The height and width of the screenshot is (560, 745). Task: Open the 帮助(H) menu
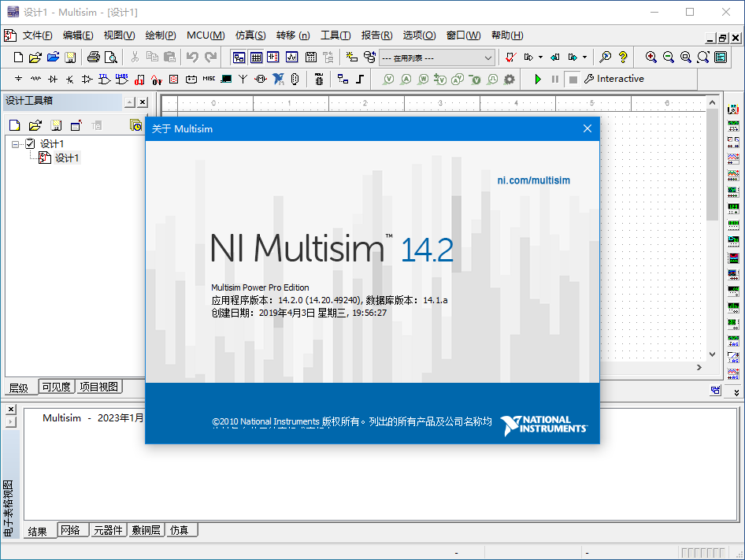pyautogui.click(x=507, y=35)
